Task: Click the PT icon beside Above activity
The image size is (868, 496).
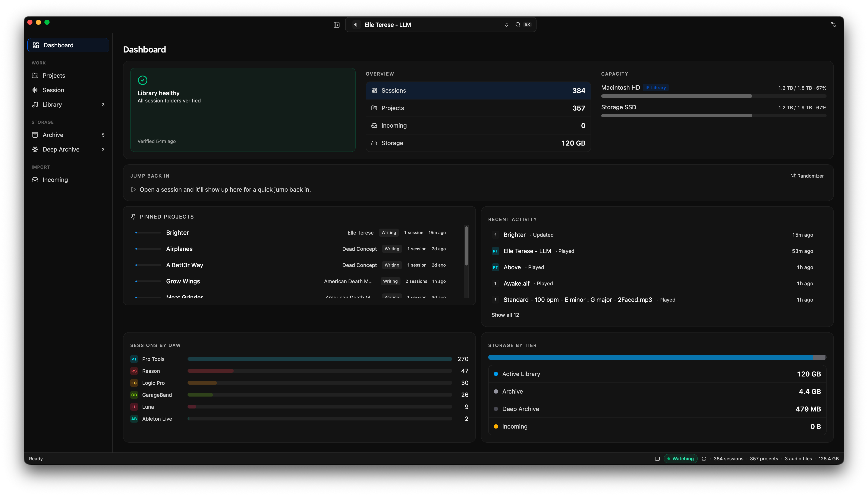Action: (495, 267)
